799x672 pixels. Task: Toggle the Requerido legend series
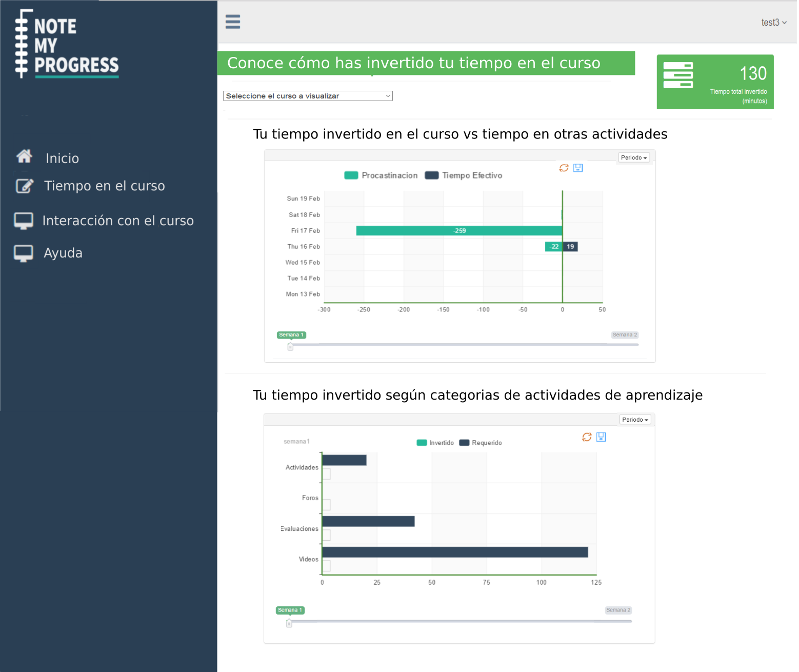(481, 443)
